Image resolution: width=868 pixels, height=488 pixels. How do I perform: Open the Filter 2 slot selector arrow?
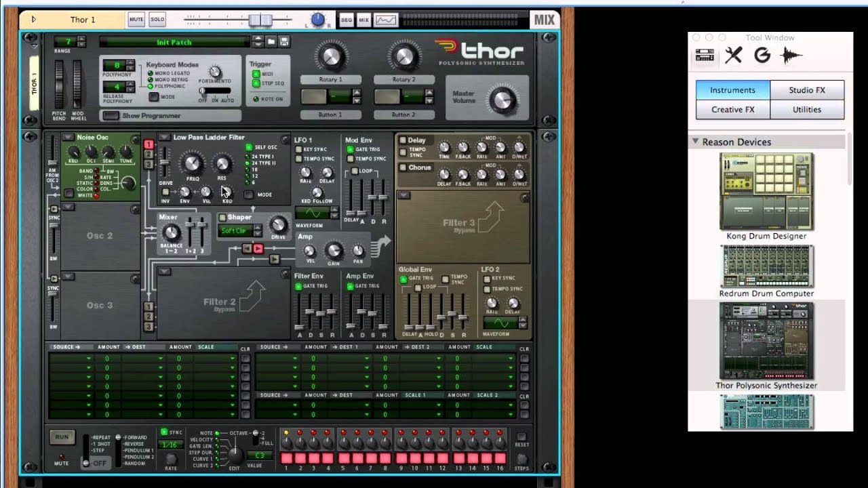[164, 272]
